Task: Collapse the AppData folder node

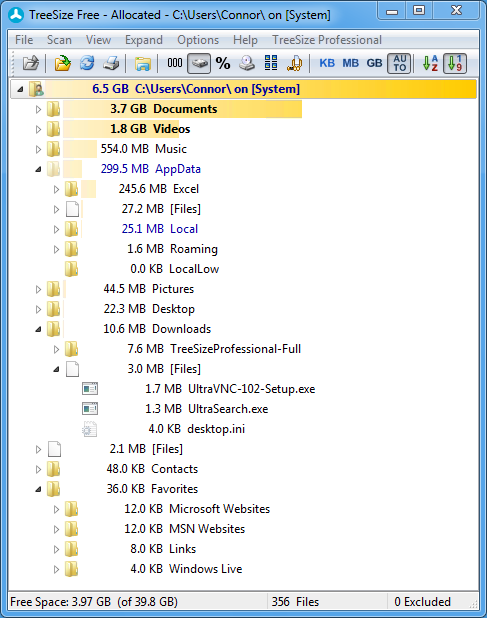Action: point(38,169)
